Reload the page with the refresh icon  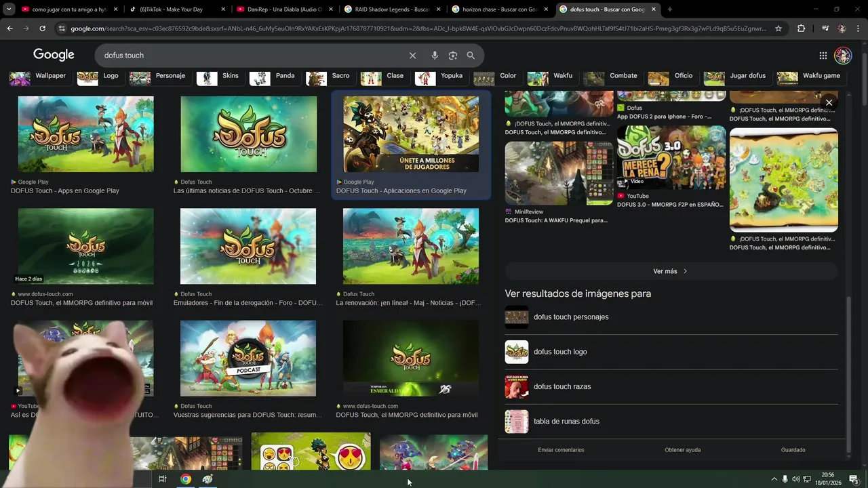[42, 28]
